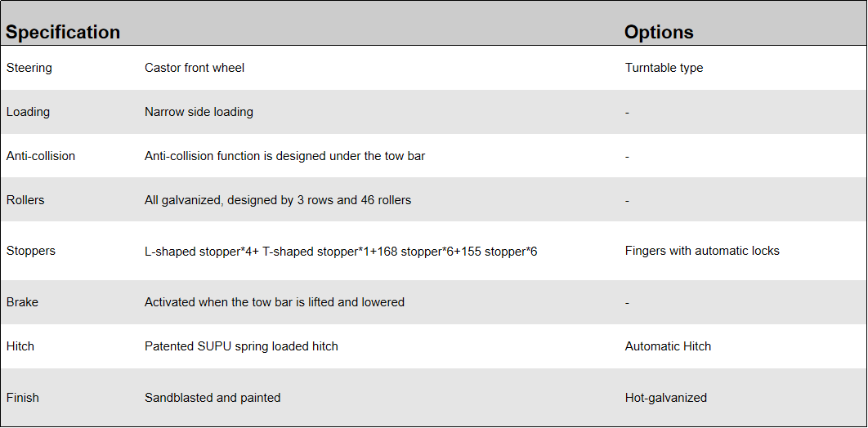Image resolution: width=868 pixels, height=428 pixels.
Task: Click the Hitch row label
Action: [20, 346]
